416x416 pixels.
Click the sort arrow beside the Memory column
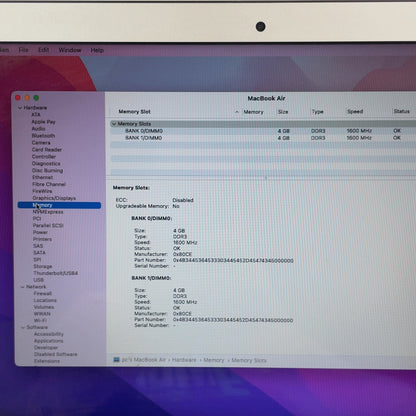pyautogui.click(x=237, y=112)
